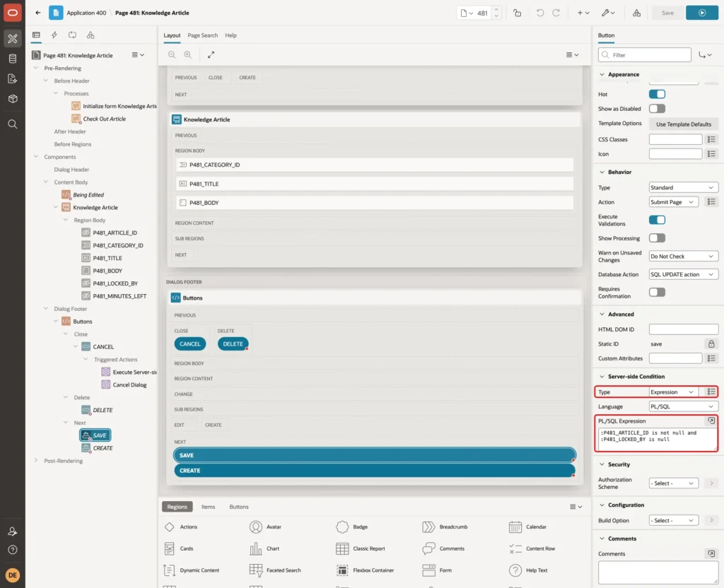This screenshot has height=588, width=724.
Task: Open the Warn on Unsaved Changes dropdown
Action: [684, 256]
